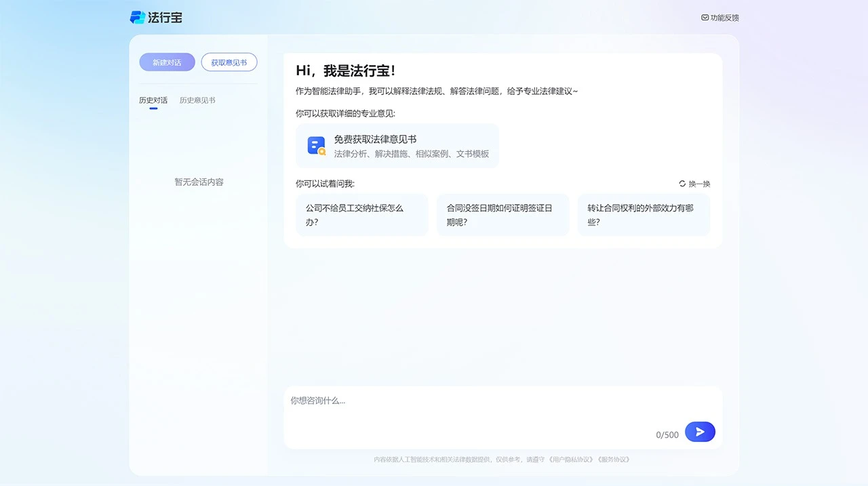The width and height of the screenshot is (868, 486).
Task: Ask the 合同没签日期如何证明签证日期 question
Action: (502, 215)
